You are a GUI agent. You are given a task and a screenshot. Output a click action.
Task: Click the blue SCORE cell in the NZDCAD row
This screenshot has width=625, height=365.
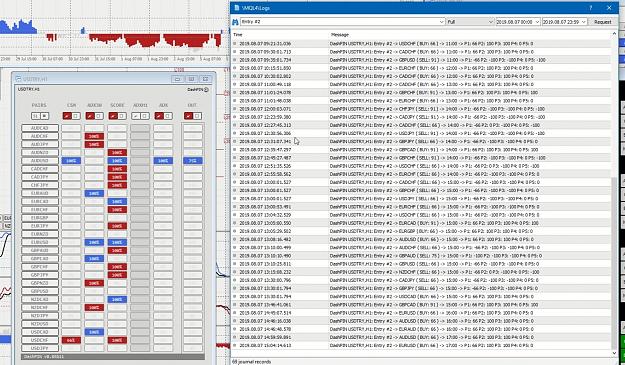[x=117, y=299]
